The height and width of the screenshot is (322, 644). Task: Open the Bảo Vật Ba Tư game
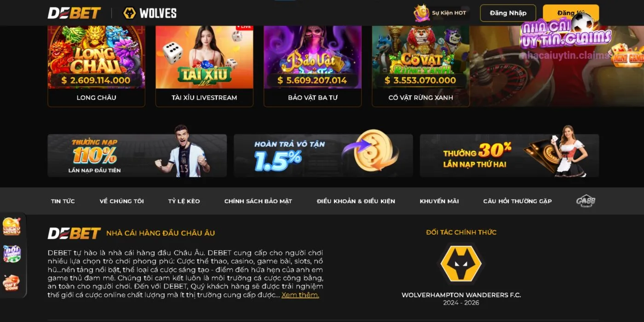point(312,66)
